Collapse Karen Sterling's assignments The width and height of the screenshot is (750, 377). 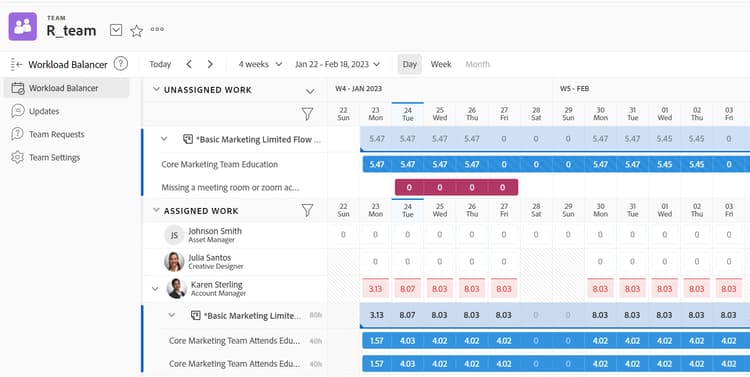pos(155,289)
